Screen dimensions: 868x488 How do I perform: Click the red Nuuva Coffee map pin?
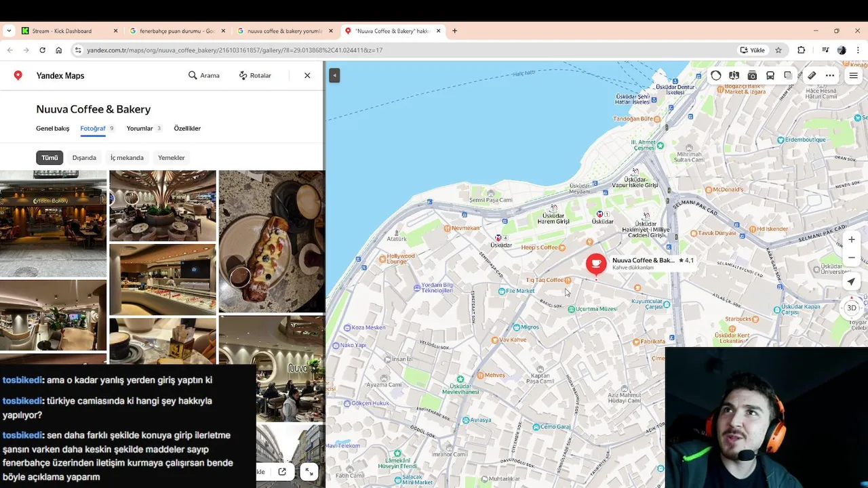[x=596, y=264]
